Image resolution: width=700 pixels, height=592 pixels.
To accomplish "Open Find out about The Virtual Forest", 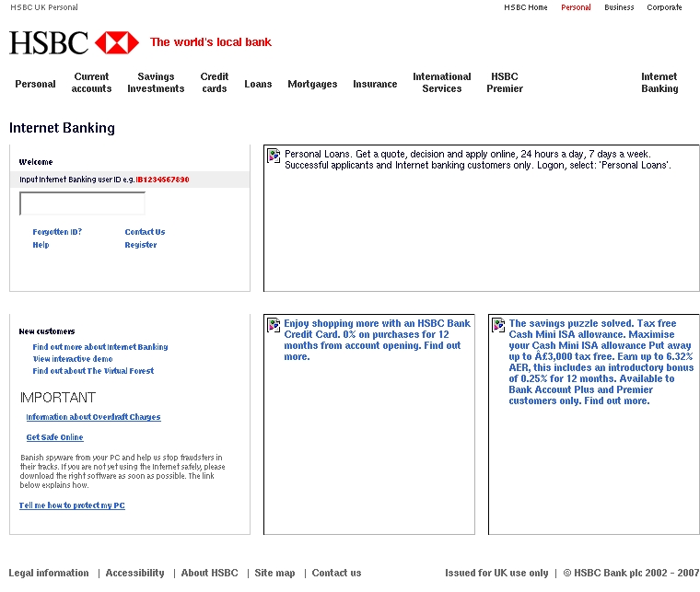I will tap(93, 371).
